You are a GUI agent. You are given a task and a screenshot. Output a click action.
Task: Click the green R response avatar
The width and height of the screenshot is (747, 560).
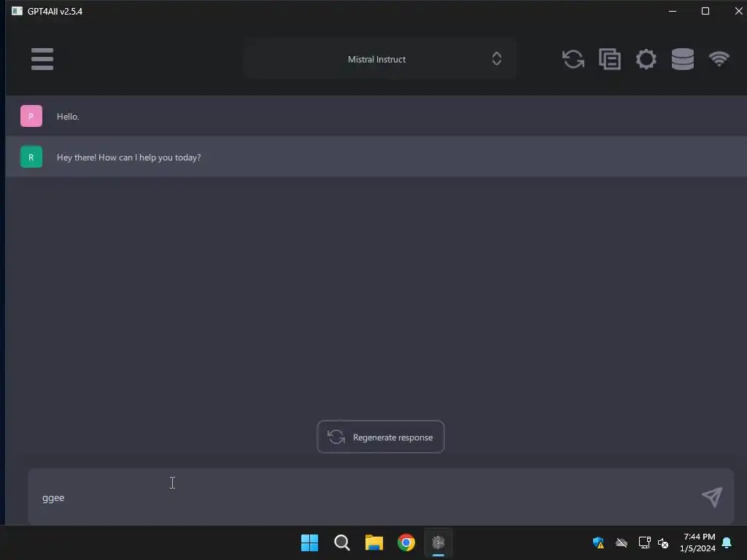pyautogui.click(x=31, y=157)
